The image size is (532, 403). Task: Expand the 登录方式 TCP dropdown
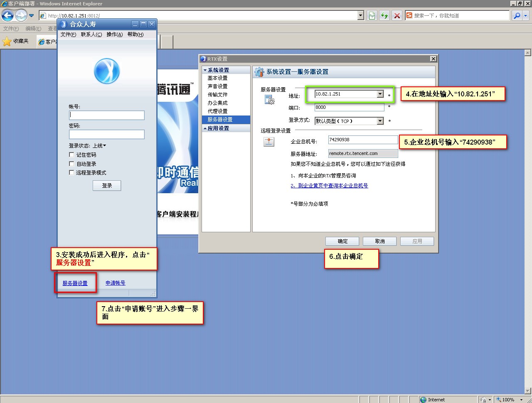(380, 121)
